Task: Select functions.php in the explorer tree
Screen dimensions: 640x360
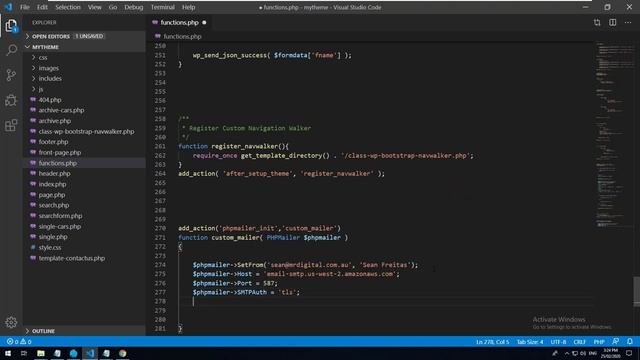Action: (84, 163)
